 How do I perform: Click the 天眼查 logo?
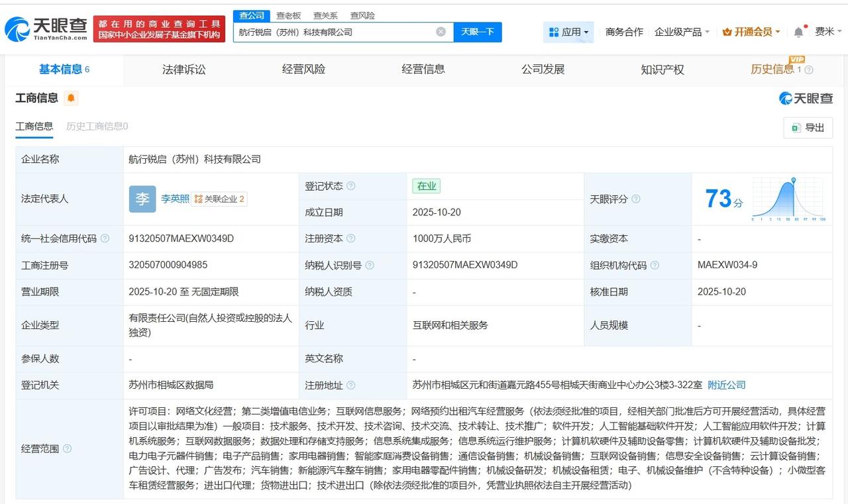pos(45,26)
